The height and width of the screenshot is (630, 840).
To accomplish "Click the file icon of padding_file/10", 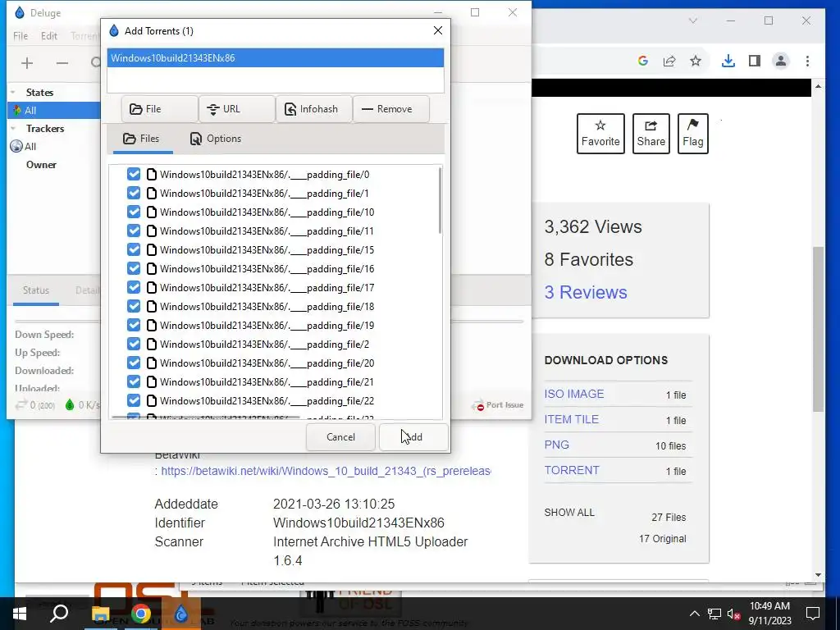I will pyautogui.click(x=152, y=212).
